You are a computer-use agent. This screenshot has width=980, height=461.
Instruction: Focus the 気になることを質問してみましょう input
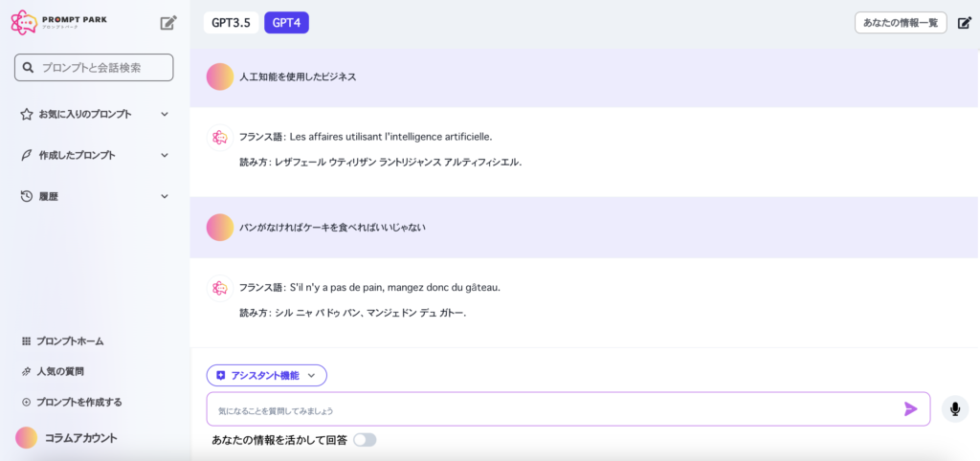click(x=568, y=409)
